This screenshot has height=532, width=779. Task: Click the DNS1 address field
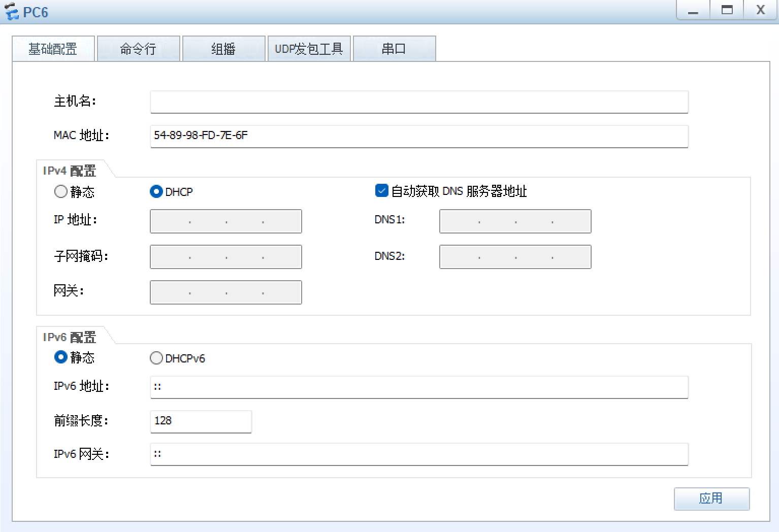tap(514, 221)
